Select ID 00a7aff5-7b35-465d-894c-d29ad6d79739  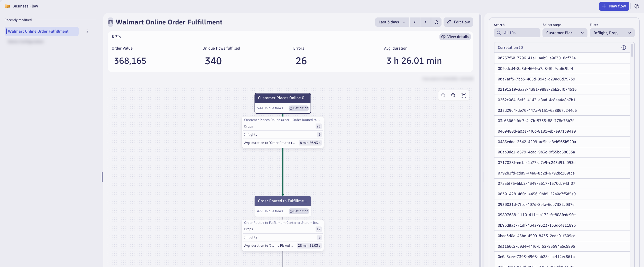pyautogui.click(x=562, y=79)
